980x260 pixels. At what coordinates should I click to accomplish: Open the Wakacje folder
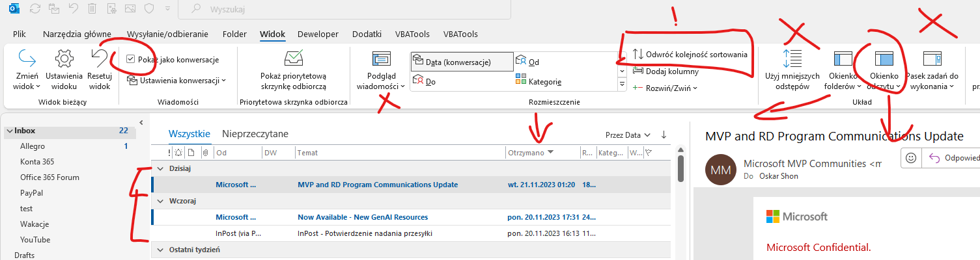coord(35,224)
